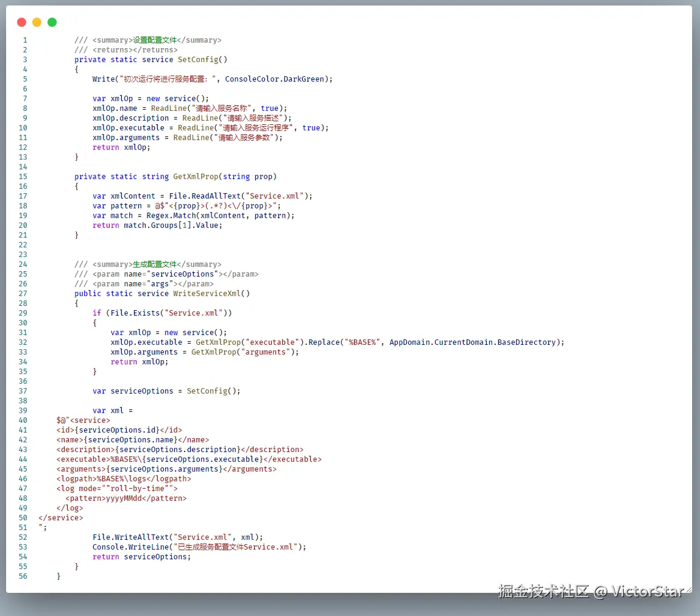Click WriteServiceXml() method declaration
The height and width of the screenshot is (616, 700).
pyautogui.click(x=211, y=294)
